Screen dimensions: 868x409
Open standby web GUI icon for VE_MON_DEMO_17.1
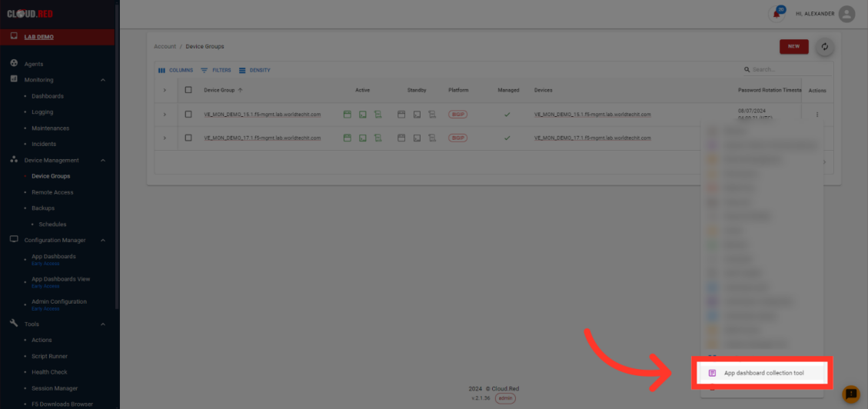point(401,138)
